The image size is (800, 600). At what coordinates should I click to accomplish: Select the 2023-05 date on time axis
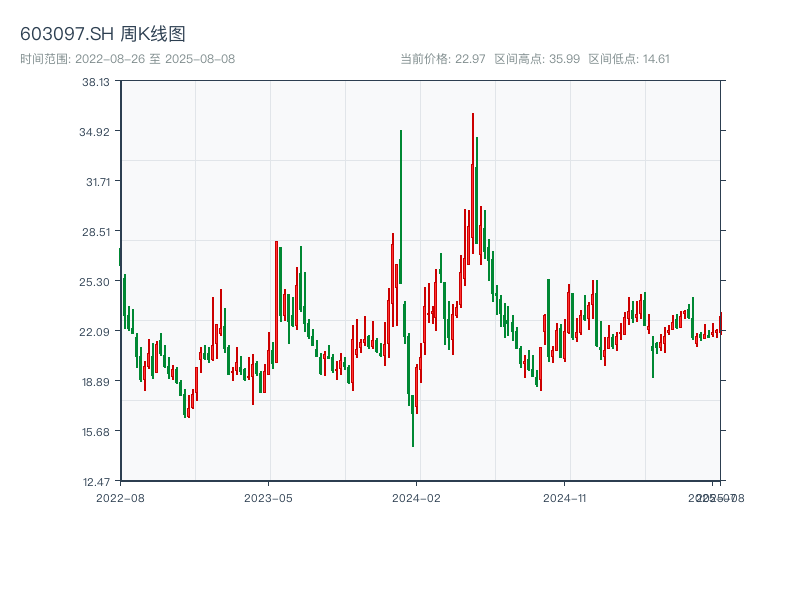point(268,497)
